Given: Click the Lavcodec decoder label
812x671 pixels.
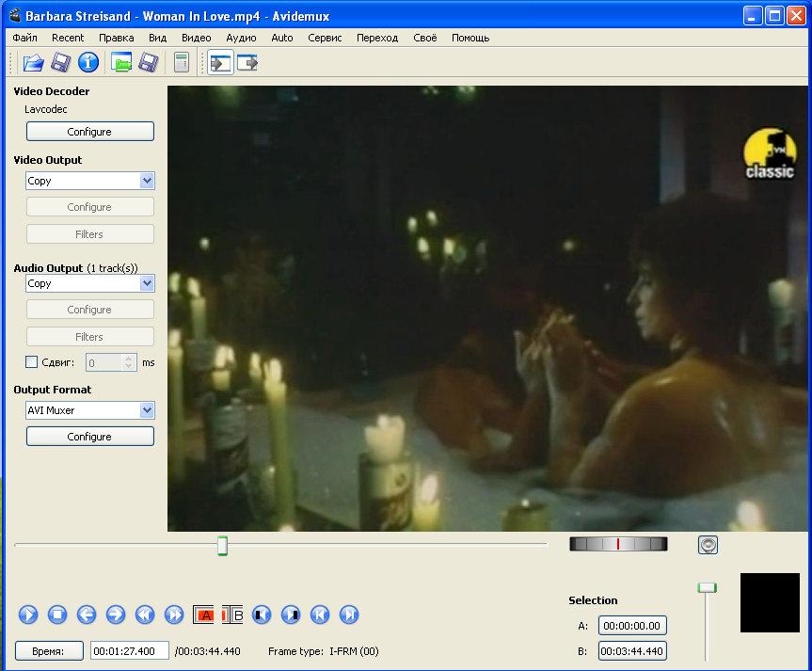Looking at the screenshot, I should click(x=45, y=109).
